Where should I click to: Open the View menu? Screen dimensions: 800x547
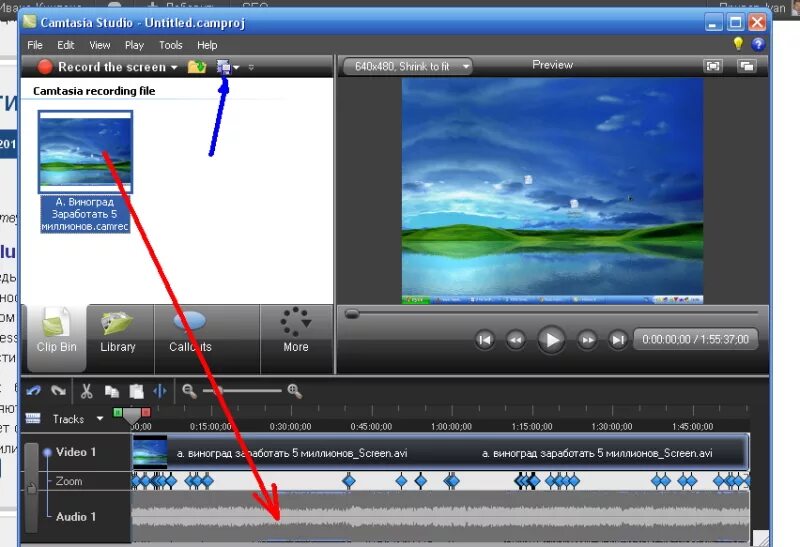pyautogui.click(x=99, y=45)
